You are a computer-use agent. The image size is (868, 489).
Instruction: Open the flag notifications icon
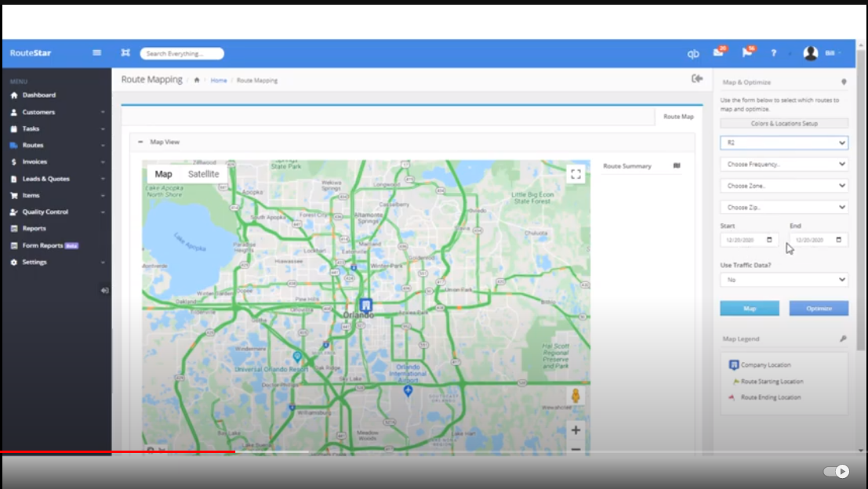[746, 52]
